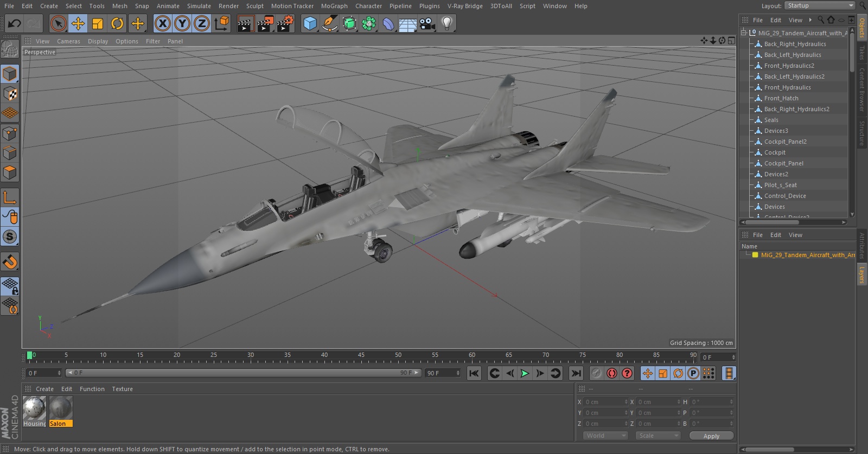Image resolution: width=868 pixels, height=454 pixels.
Task: Click Record Active Objects button
Action: (x=596, y=373)
